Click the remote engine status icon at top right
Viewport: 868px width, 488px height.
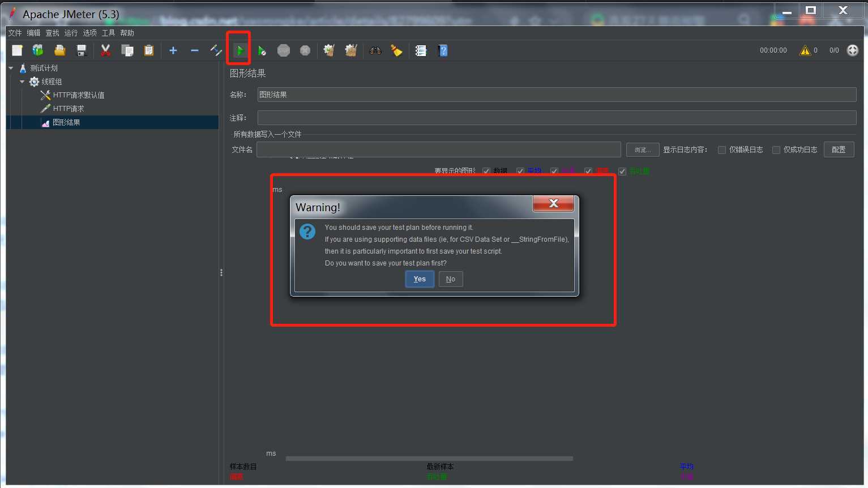pyautogui.click(x=853, y=50)
